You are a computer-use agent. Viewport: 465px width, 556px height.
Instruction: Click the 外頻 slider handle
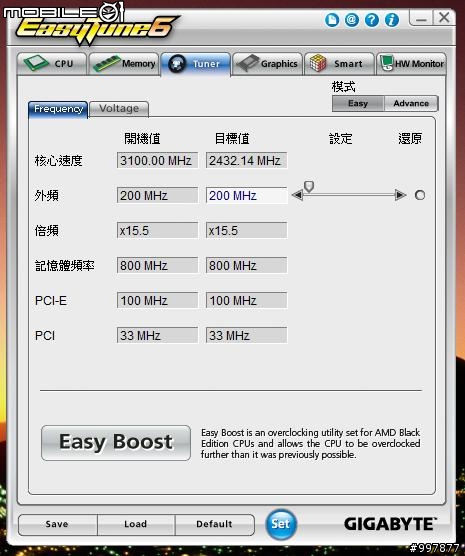click(309, 187)
